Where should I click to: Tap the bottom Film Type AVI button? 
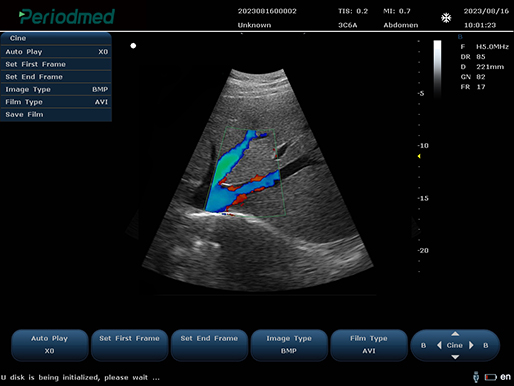pyautogui.click(x=369, y=345)
